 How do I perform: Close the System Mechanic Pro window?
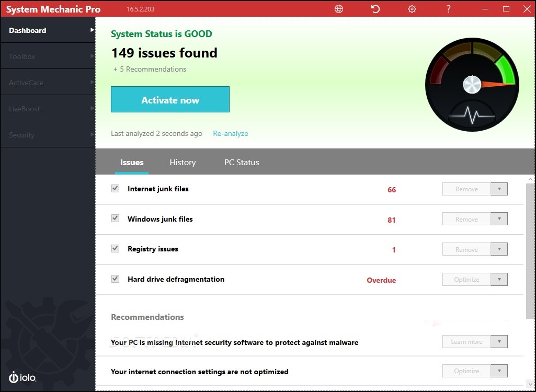(527, 9)
